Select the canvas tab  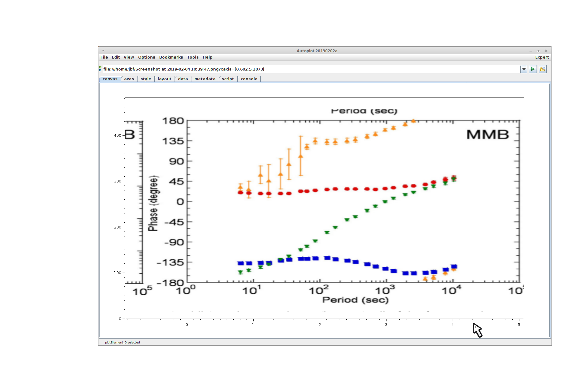110,79
